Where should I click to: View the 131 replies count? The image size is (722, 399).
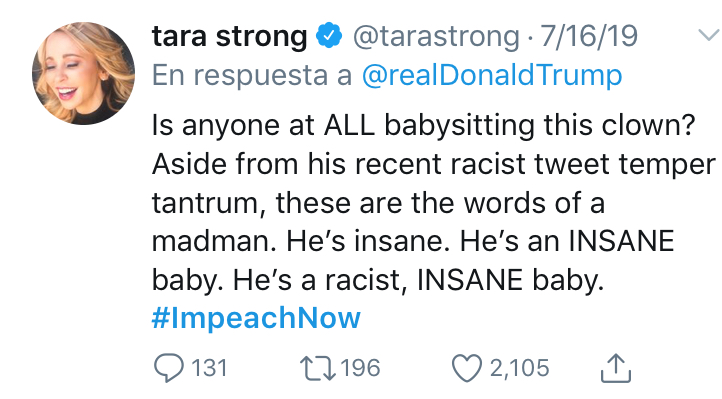pos(209,368)
